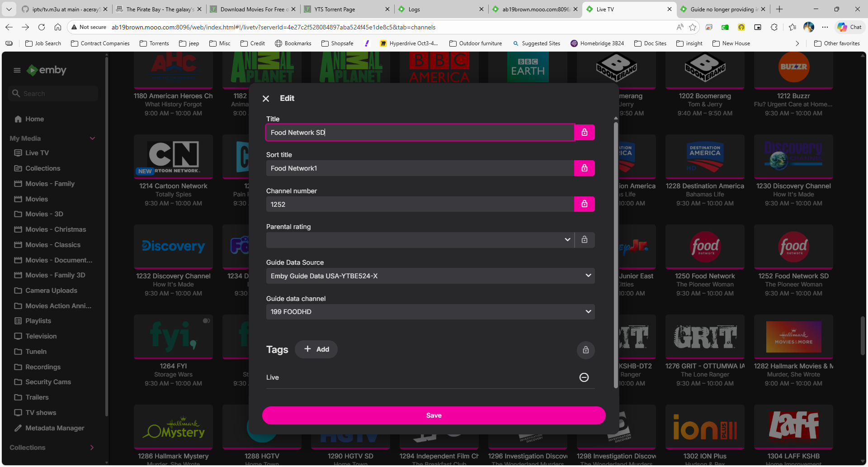The width and height of the screenshot is (868, 467).
Task: Open the Job Search bookmarks folder
Action: tap(43, 43)
